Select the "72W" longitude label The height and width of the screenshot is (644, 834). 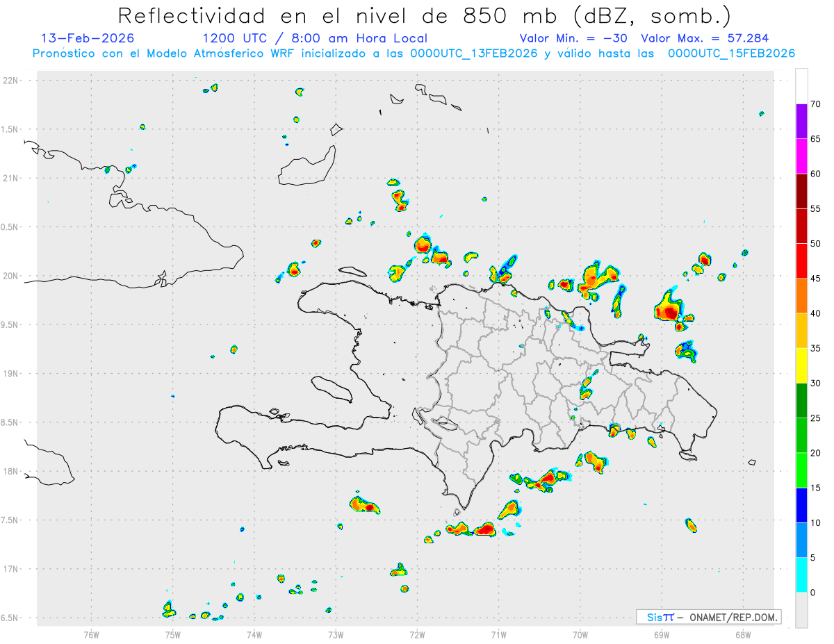[417, 634]
